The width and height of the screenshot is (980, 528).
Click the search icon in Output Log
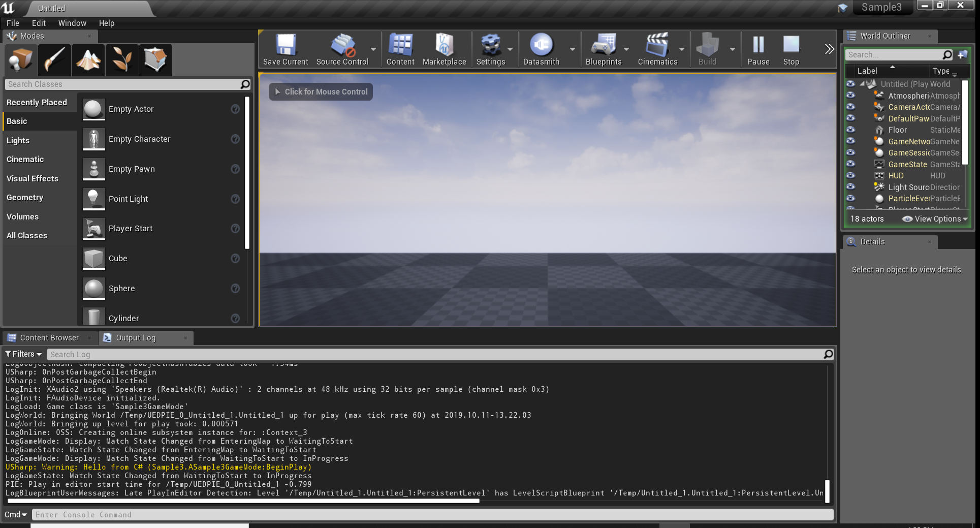[828, 354]
